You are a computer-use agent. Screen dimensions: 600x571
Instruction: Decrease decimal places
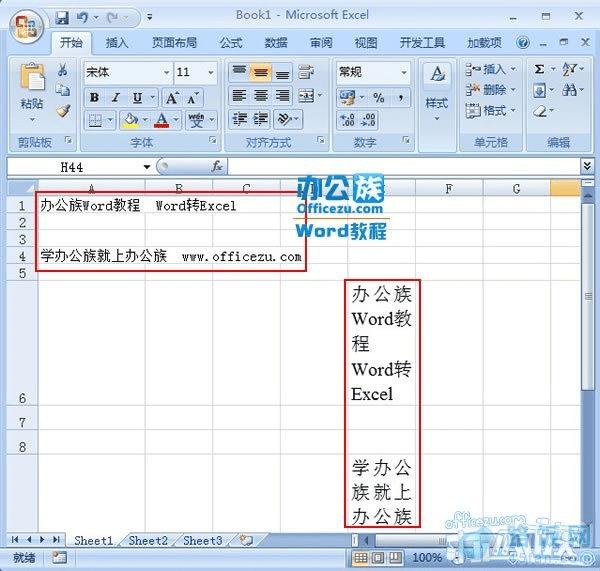tap(368, 120)
